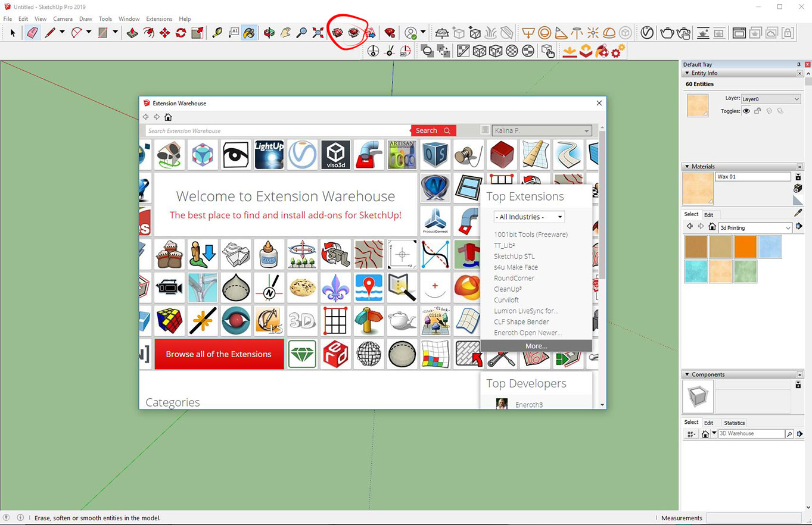812x525 pixels.
Task: Choose the Pan hand tool
Action: coord(285,33)
